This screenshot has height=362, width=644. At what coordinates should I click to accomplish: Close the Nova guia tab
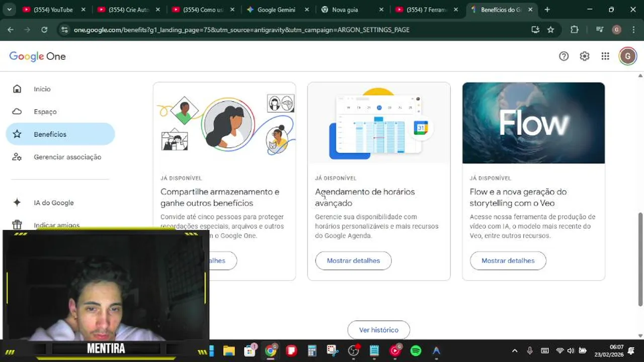pos(381,10)
